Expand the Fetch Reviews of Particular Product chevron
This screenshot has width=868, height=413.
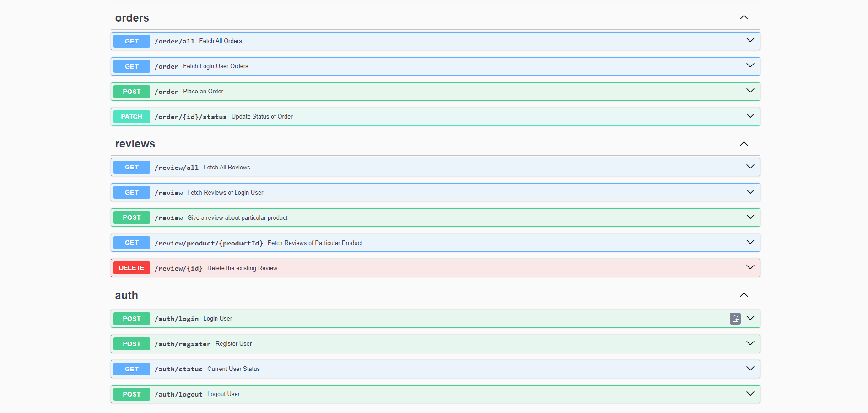(x=750, y=242)
